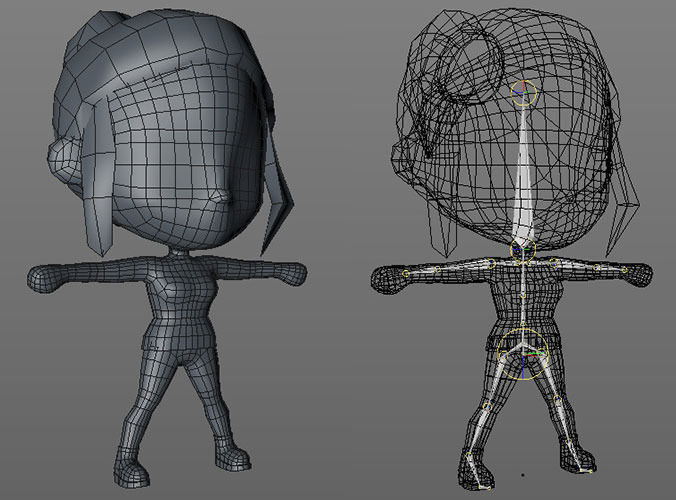The width and height of the screenshot is (676, 500).
Task: Select the elbow joint on the rig's screen-left arm
Action: (x=438, y=270)
